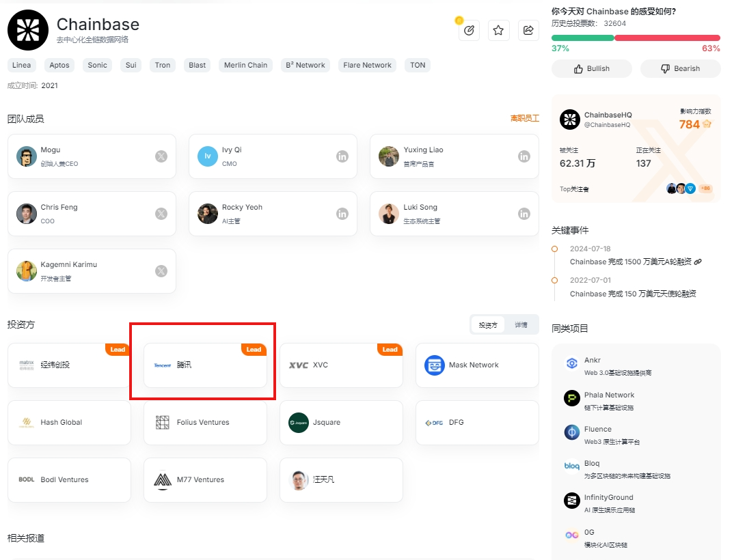This screenshot has width=747, height=560.
Task: Click the Jsquare logo icon
Action: pos(299,422)
